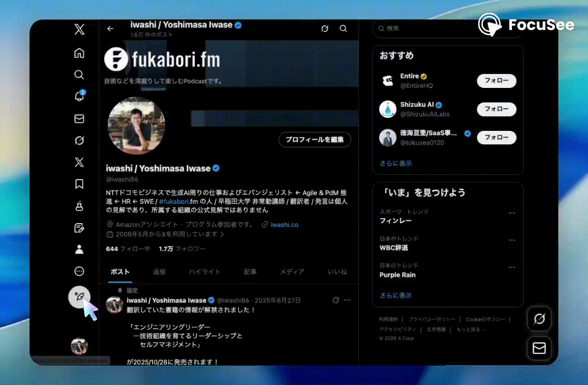Screen dimensions: 588x385
Task: Open the iwashi.co profile link
Action: pyautogui.click(x=284, y=225)
